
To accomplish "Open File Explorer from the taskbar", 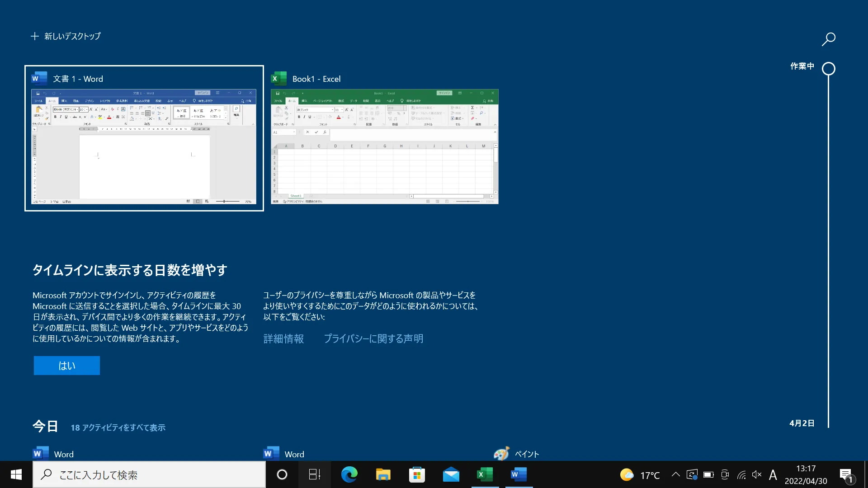I will 383,474.
